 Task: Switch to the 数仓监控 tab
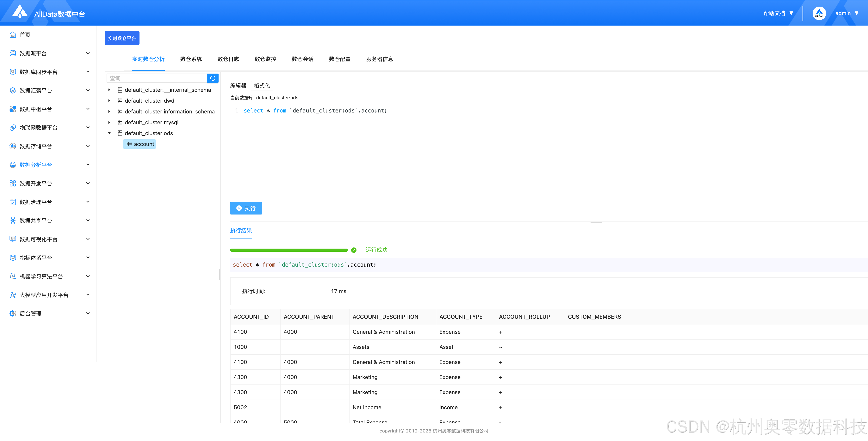point(265,59)
